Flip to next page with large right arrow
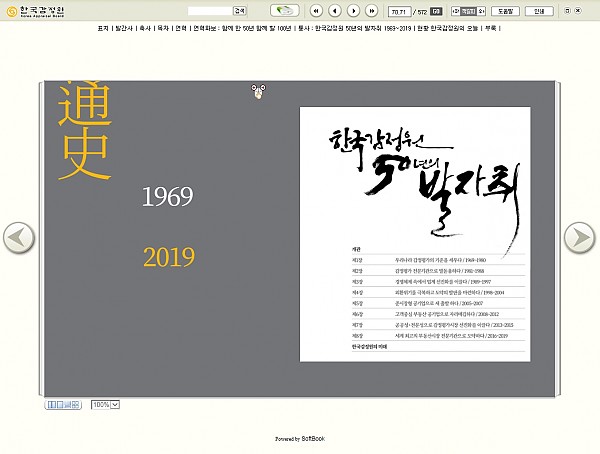 pyautogui.click(x=580, y=237)
